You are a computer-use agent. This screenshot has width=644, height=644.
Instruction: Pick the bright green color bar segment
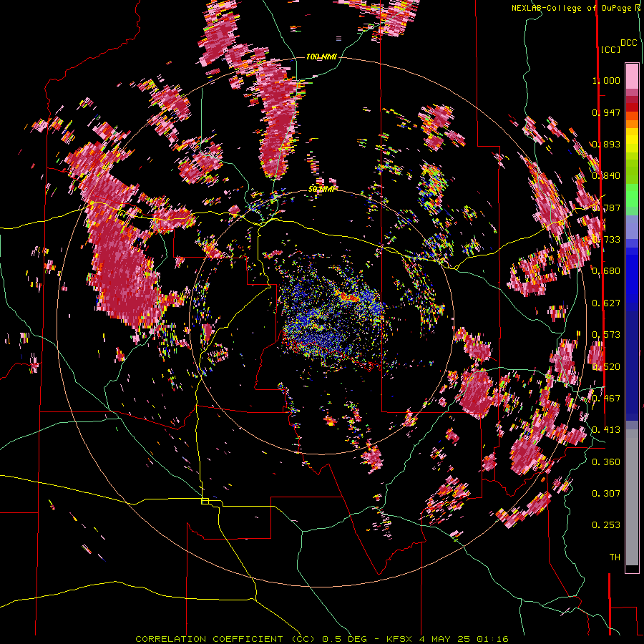click(x=632, y=195)
